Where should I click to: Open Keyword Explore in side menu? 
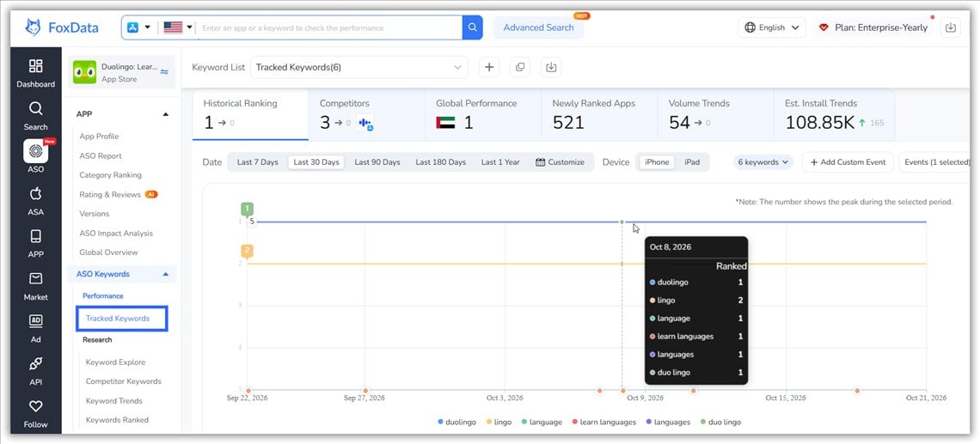tap(116, 362)
